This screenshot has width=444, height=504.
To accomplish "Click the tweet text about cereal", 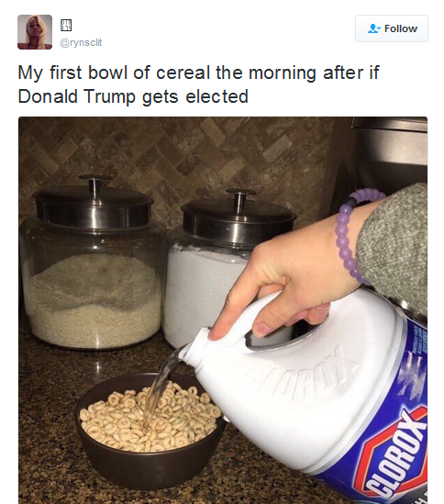I will [198, 84].
